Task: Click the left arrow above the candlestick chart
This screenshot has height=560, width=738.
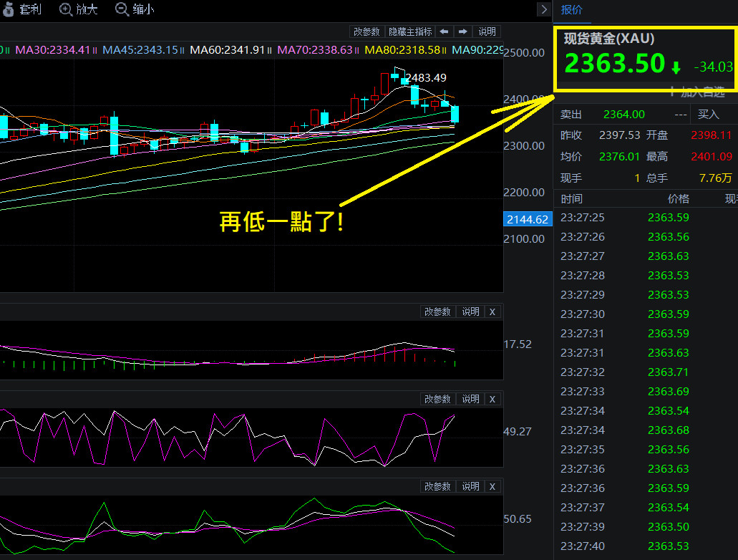Action: tap(445, 32)
